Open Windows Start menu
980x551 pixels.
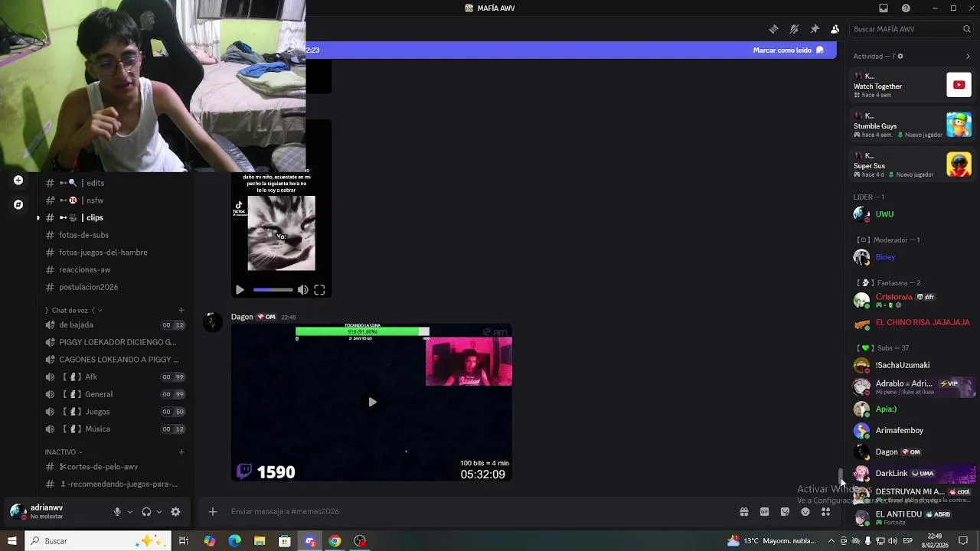12,541
